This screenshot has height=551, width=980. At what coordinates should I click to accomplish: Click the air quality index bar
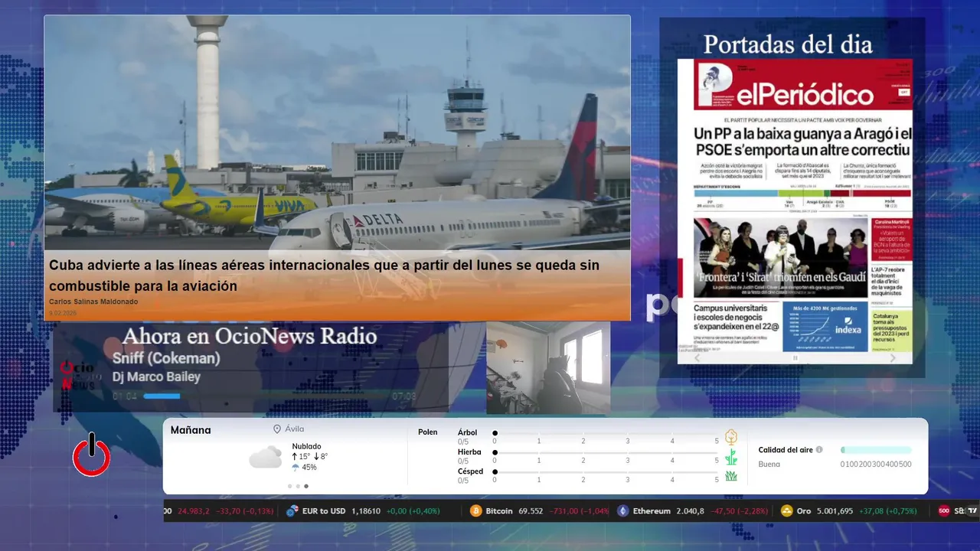[x=876, y=450]
